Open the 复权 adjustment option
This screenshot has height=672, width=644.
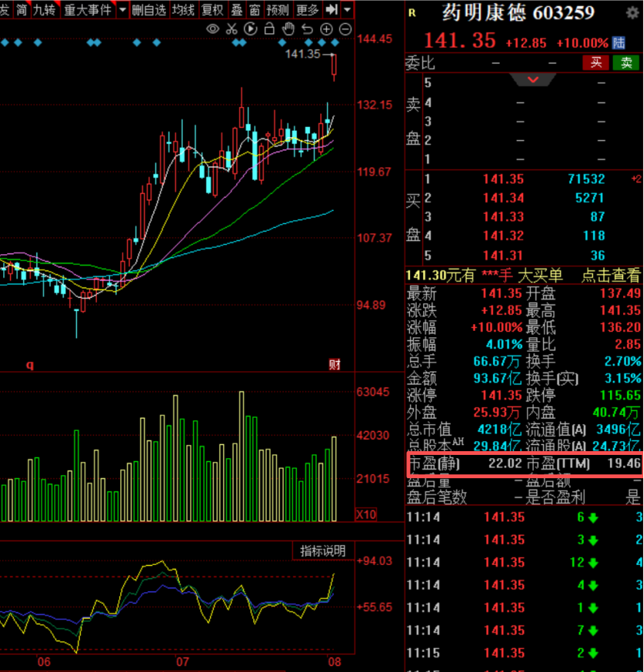click(x=212, y=9)
